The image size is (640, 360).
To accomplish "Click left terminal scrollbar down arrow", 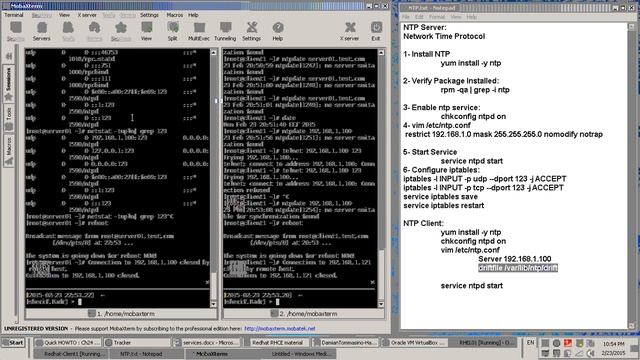I will coord(213,304).
